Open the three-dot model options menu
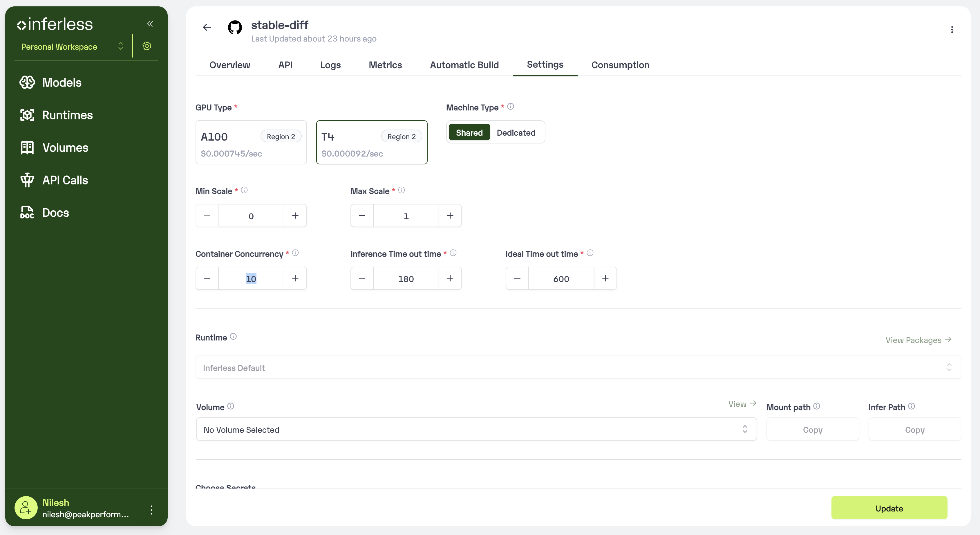 952,30
